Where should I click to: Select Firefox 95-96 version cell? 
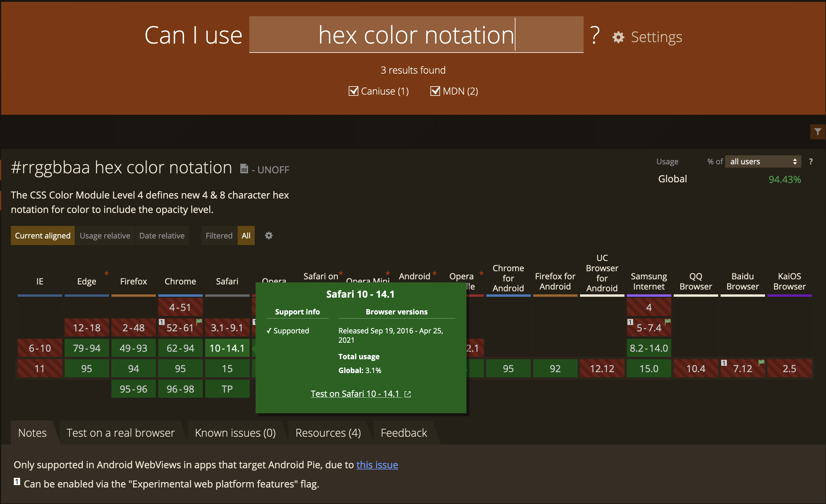tap(133, 389)
